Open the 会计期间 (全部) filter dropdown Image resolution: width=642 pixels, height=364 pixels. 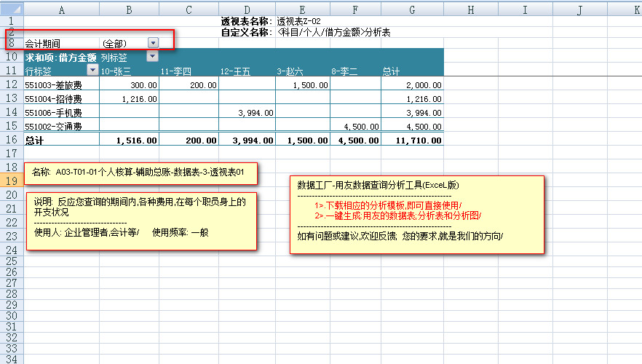point(152,43)
